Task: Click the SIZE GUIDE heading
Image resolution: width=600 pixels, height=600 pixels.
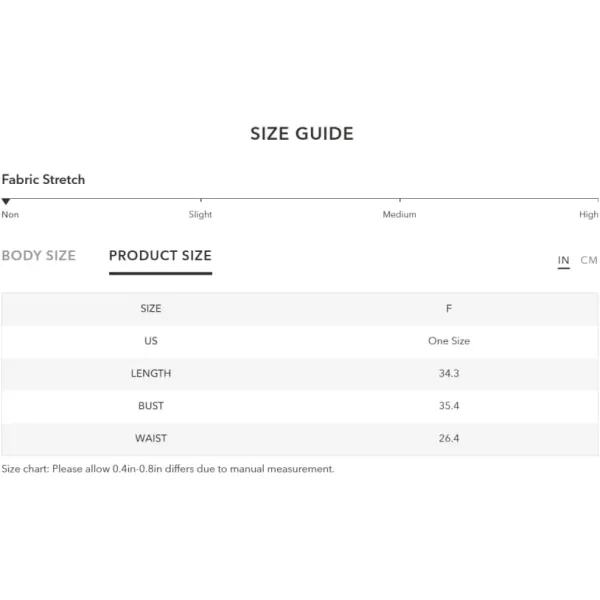Action: [x=302, y=134]
